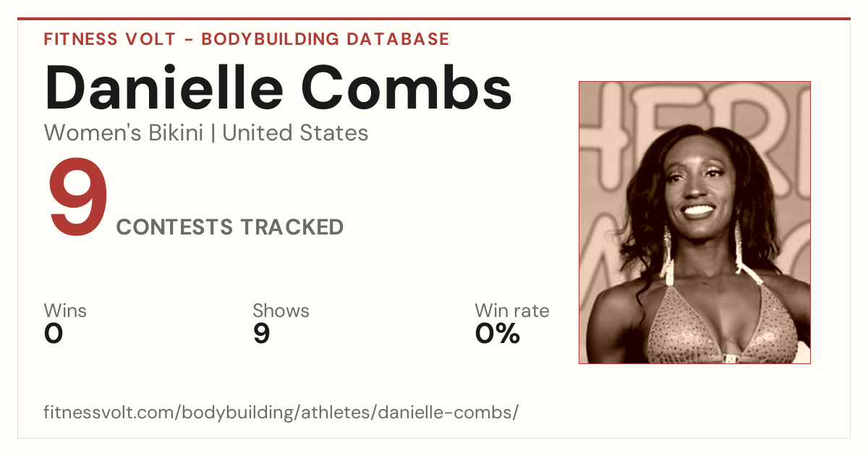868x456 pixels.
Task: Click the Win rate stat label
Action: (x=512, y=311)
